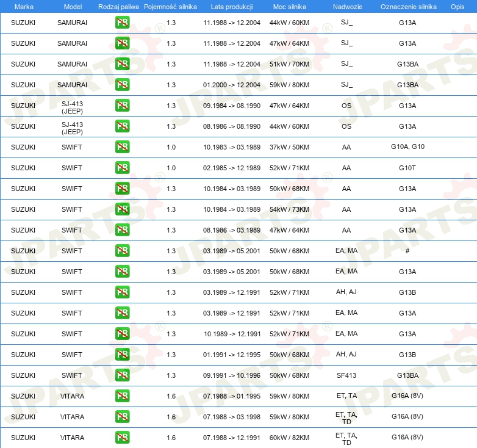Click the fuel icon in the SAMURAI 59kW / 80KM row

(x=122, y=84)
